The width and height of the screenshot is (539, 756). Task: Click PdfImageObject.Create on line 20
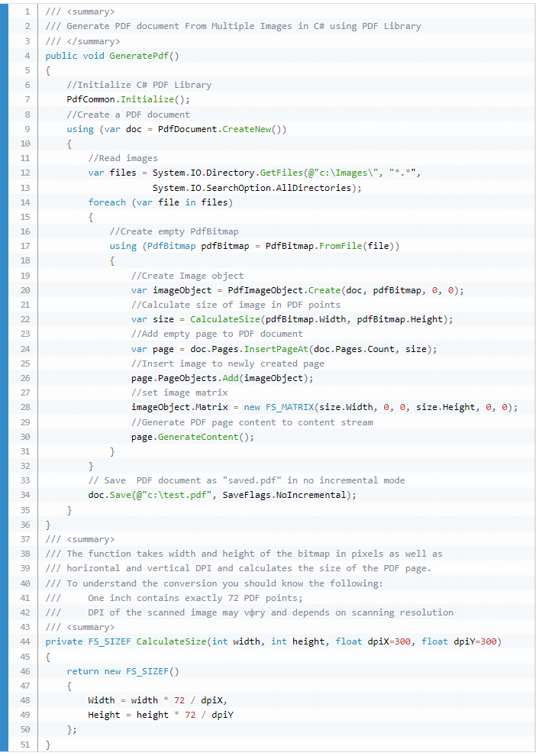(x=284, y=290)
